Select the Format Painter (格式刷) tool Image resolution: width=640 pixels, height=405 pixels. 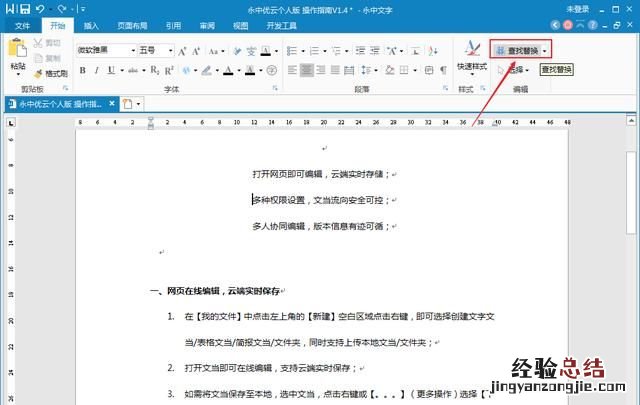tap(51, 73)
